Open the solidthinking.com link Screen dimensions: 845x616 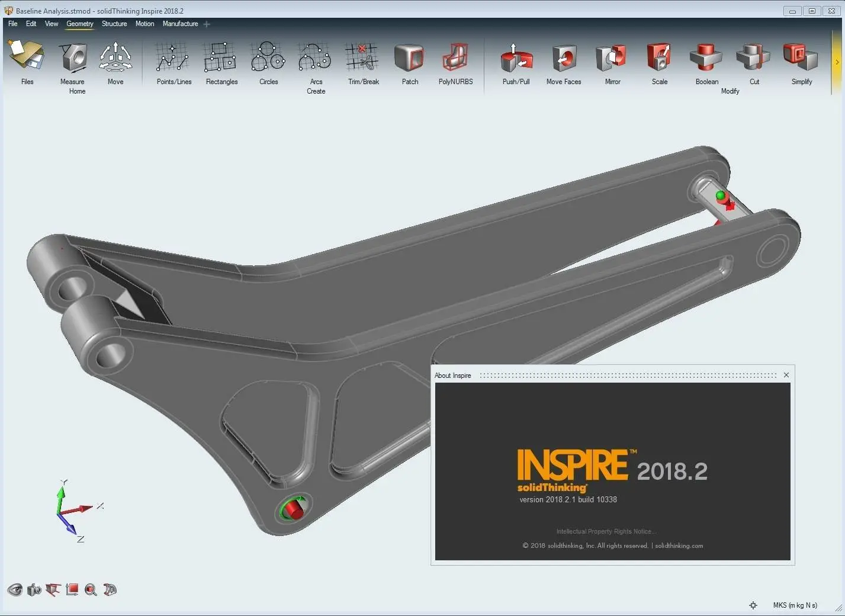pos(679,546)
